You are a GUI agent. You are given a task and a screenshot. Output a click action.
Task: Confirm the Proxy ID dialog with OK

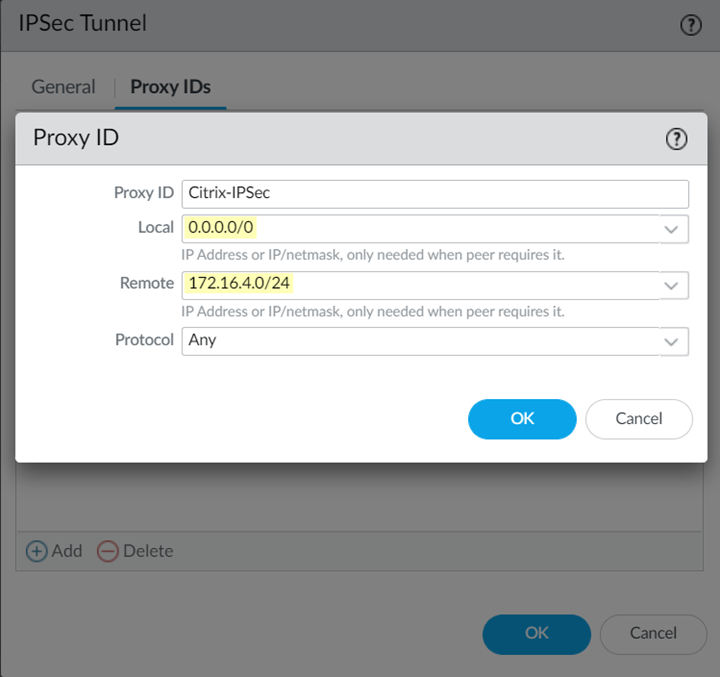(x=522, y=419)
